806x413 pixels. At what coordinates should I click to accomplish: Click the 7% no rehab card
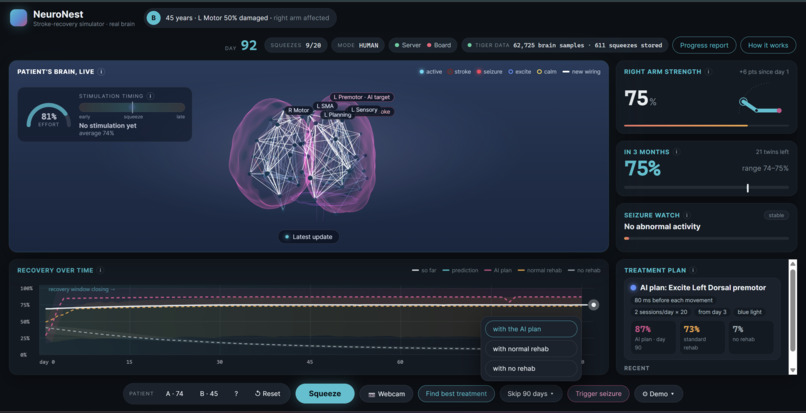click(751, 337)
